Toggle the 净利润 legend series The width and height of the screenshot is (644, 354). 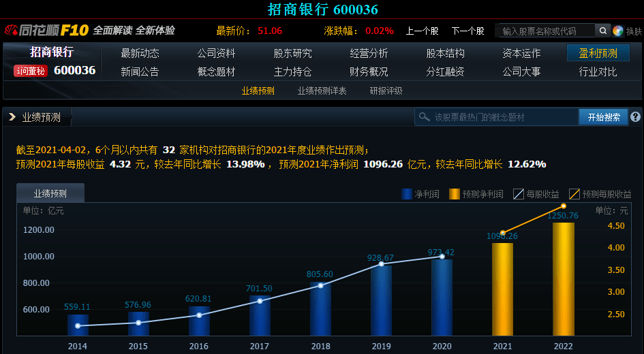pyautogui.click(x=420, y=194)
